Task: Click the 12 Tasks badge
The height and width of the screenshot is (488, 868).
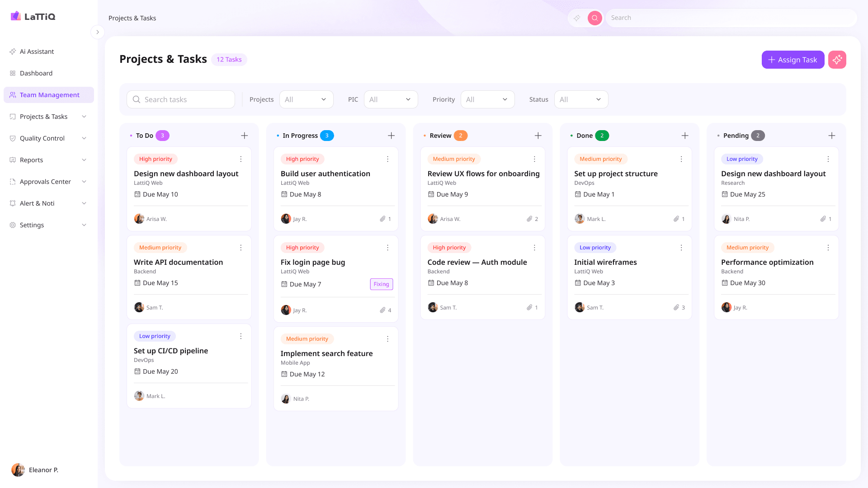Action: [229, 60]
